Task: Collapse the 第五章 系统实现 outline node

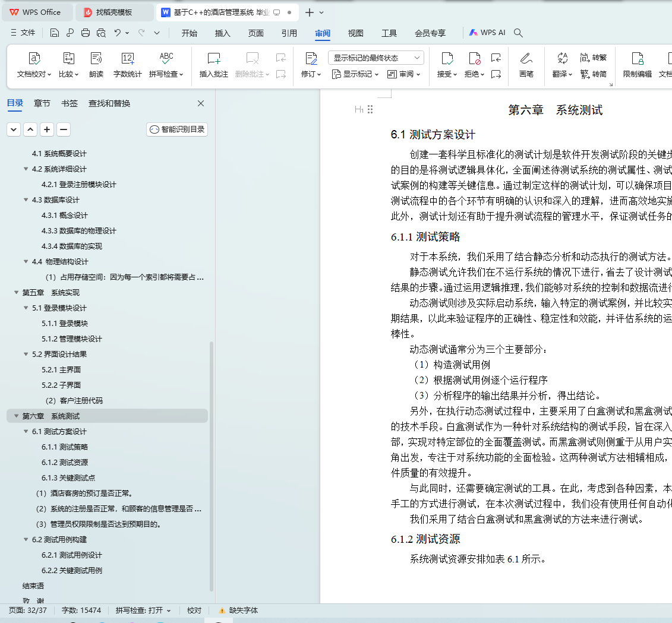Action: pos(16,292)
